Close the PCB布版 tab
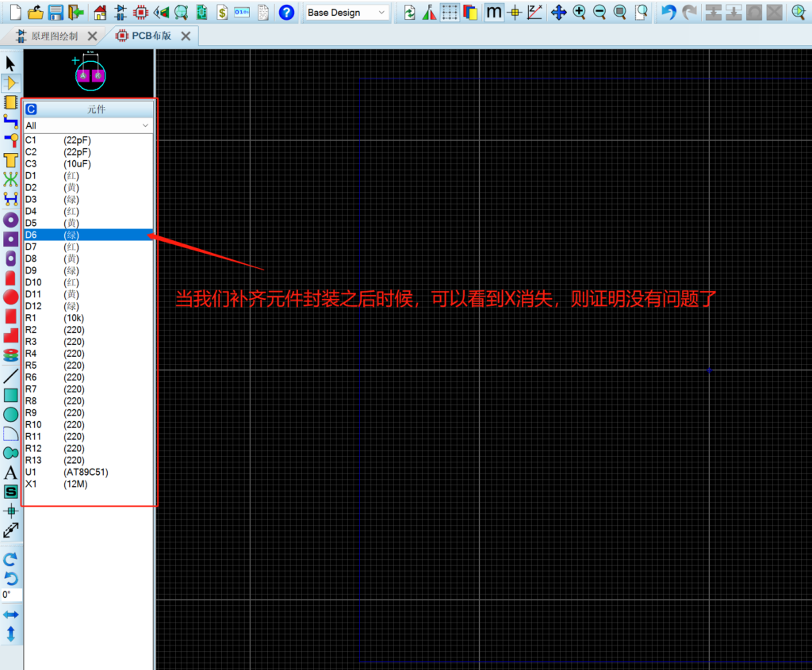Viewport: 812px width, 670px height. [x=186, y=36]
